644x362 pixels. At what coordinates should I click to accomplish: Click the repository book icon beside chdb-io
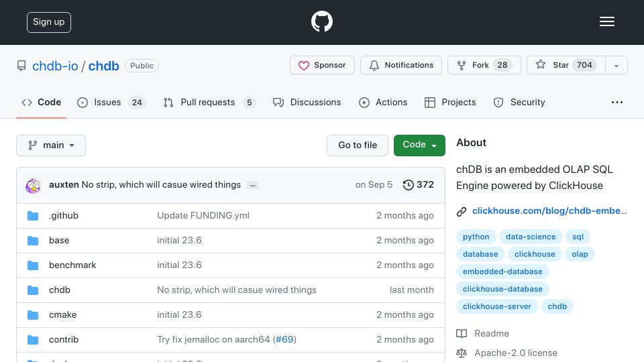coord(21,66)
